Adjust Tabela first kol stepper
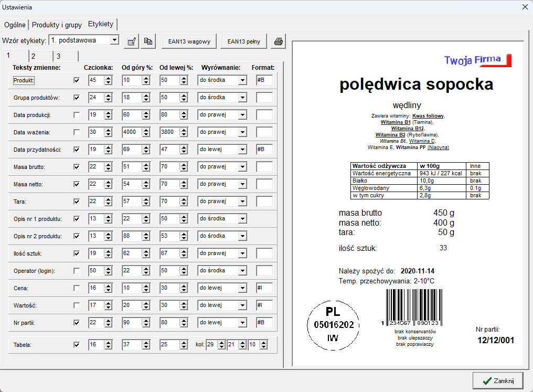 [x=221, y=345]
